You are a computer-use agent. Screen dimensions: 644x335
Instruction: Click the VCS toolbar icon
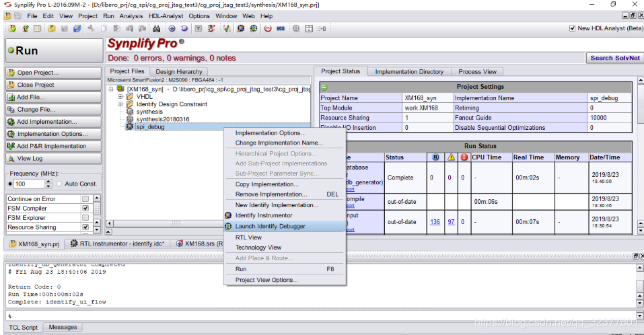click(281, 28)
